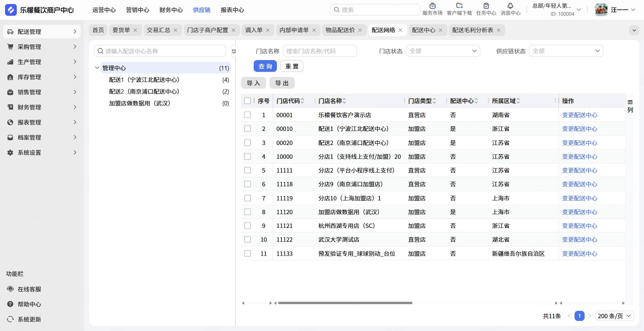The image size is (644, 331).
Task: Click the 客户端下载 client download icon
Action: click(459, 6)
